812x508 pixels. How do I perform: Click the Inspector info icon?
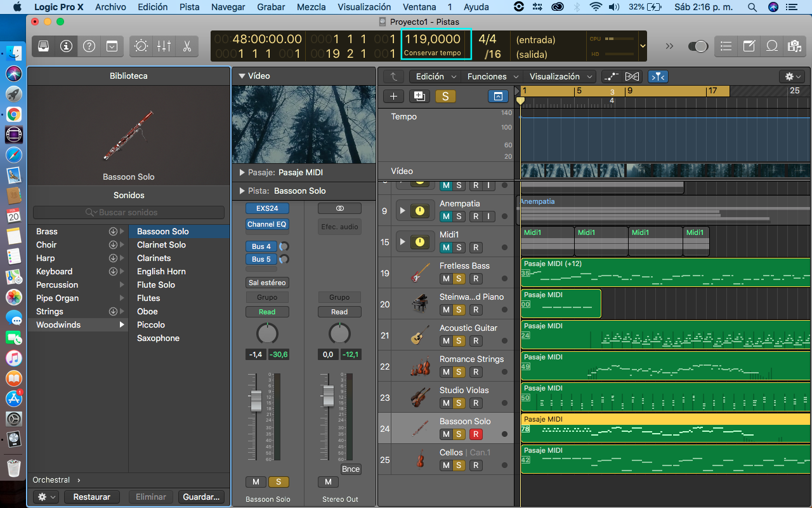[66, 46]
